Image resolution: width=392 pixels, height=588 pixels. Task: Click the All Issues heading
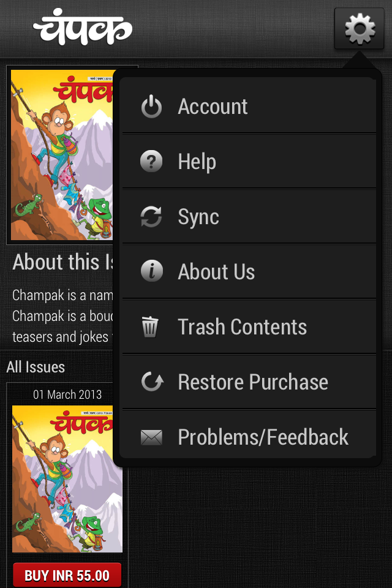coord(36,367)
